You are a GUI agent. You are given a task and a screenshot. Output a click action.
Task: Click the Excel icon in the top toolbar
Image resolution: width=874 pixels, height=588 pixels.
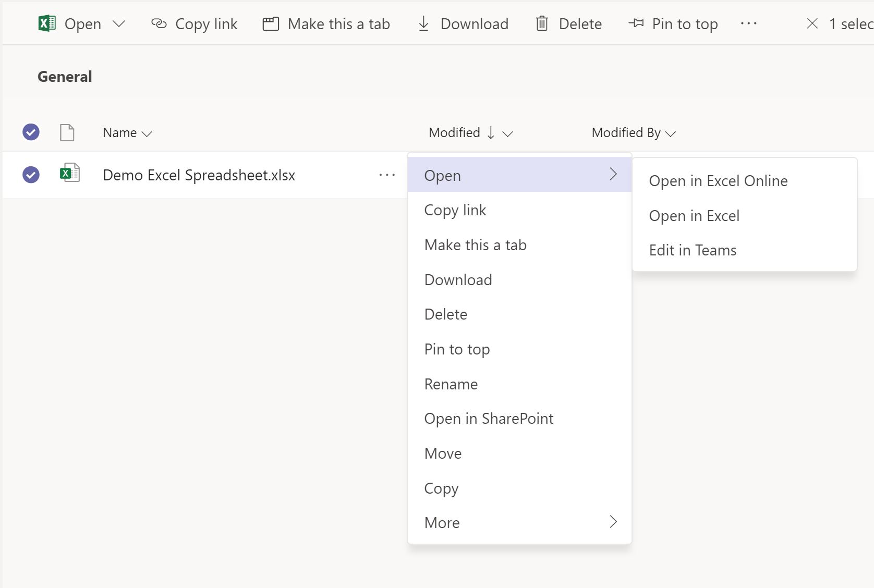(47, 23)
